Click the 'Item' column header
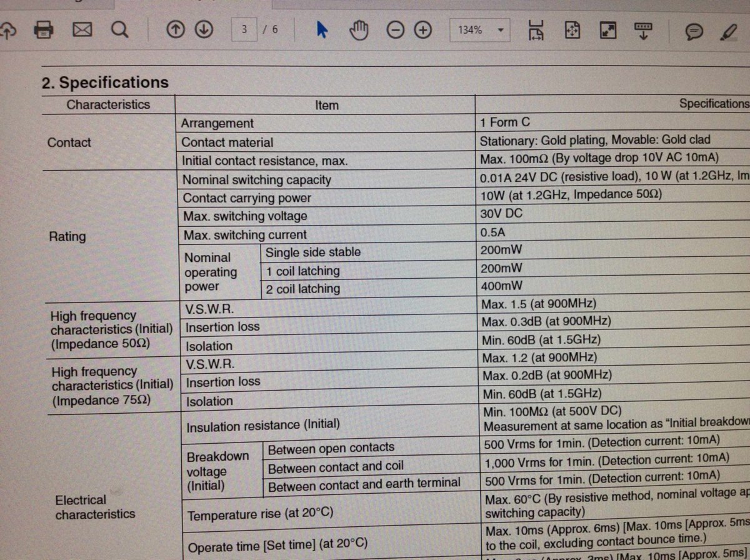The height and width of the screenshot is (560, 750). click(x=326, y=105)
